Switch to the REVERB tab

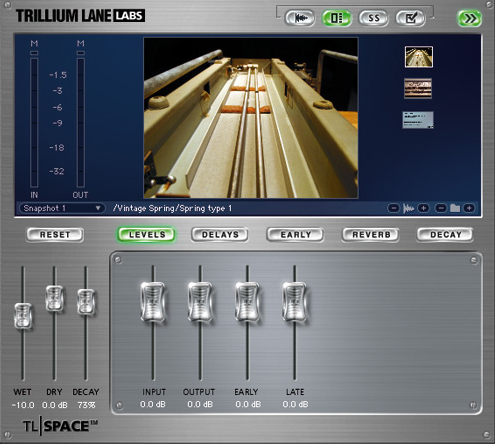coord(371,235)
